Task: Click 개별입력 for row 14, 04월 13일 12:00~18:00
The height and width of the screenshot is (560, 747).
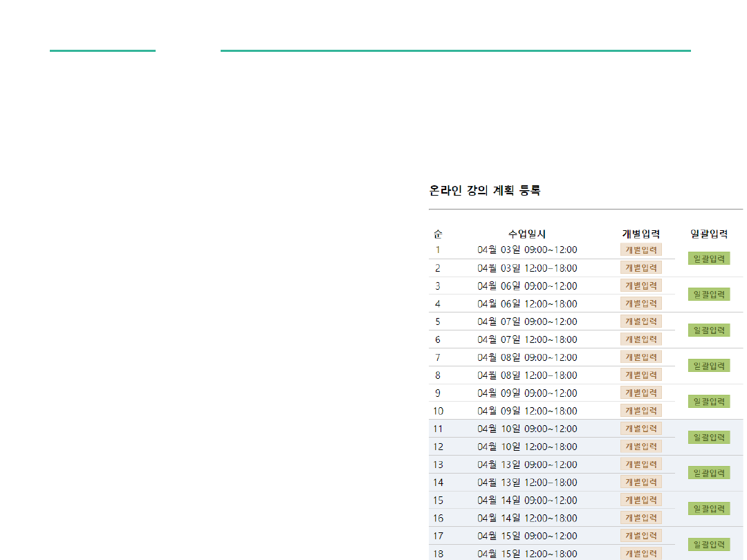Action: coord(640,482)
